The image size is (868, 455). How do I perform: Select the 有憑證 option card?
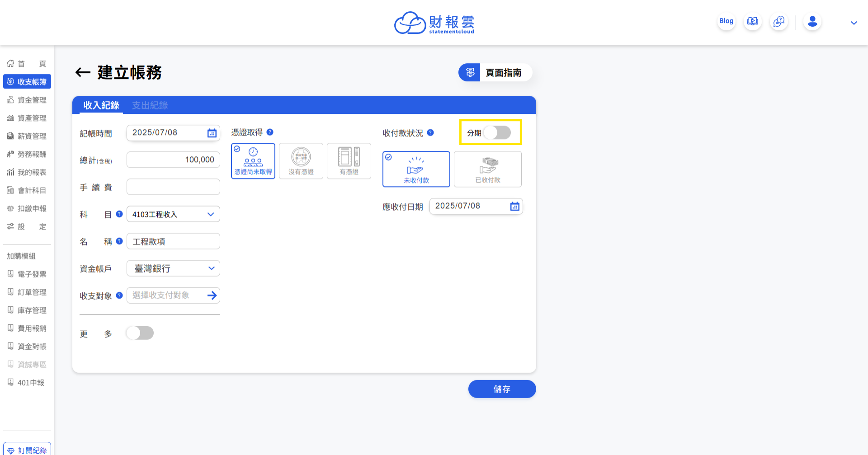[349, 161]
